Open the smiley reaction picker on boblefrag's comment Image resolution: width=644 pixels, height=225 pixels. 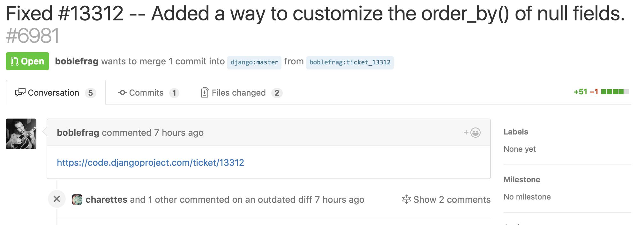coord(476,132)
